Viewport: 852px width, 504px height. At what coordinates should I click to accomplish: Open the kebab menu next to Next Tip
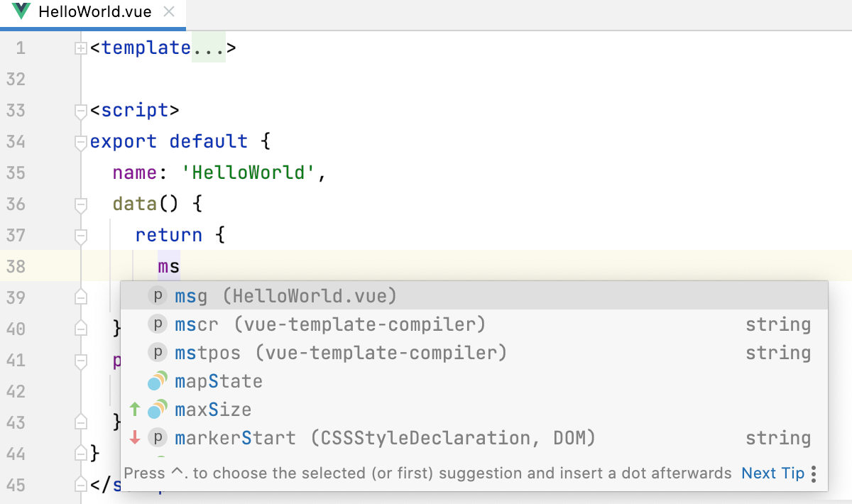point(814,473)
